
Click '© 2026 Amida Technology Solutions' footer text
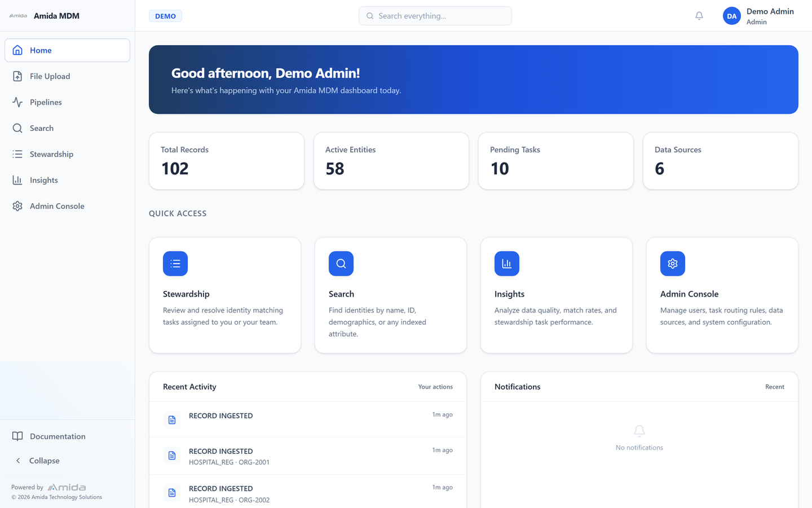[x=56, y=497]
